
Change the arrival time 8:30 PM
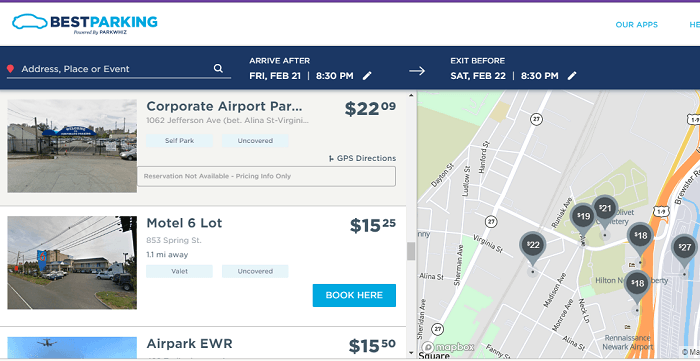(x=335, y=76)
